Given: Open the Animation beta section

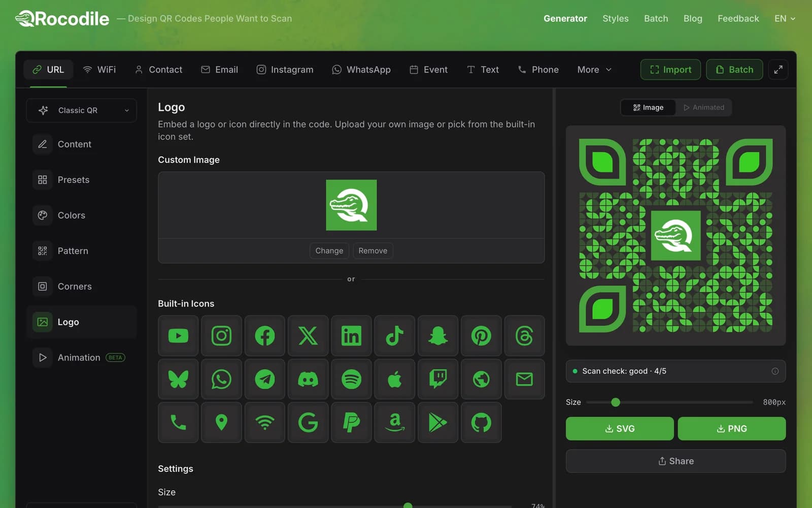Looking at the screenshot, I should [81, 358].
